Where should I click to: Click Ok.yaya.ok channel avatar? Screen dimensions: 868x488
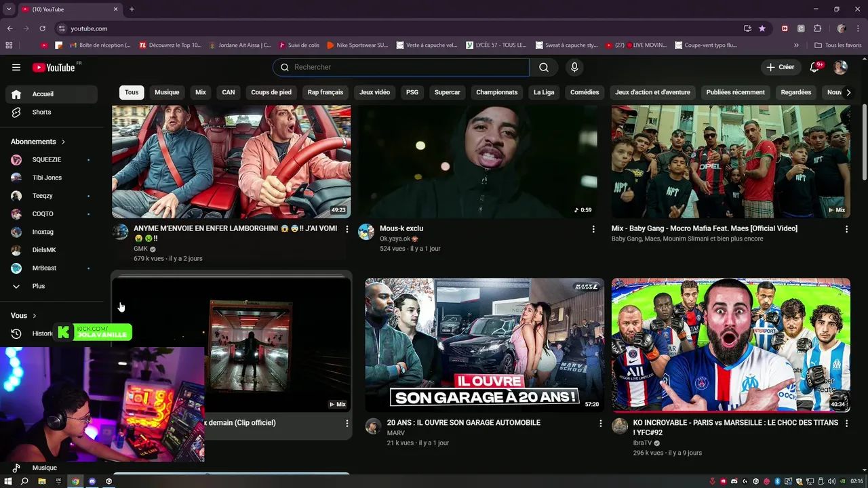[x=366, y=232]
